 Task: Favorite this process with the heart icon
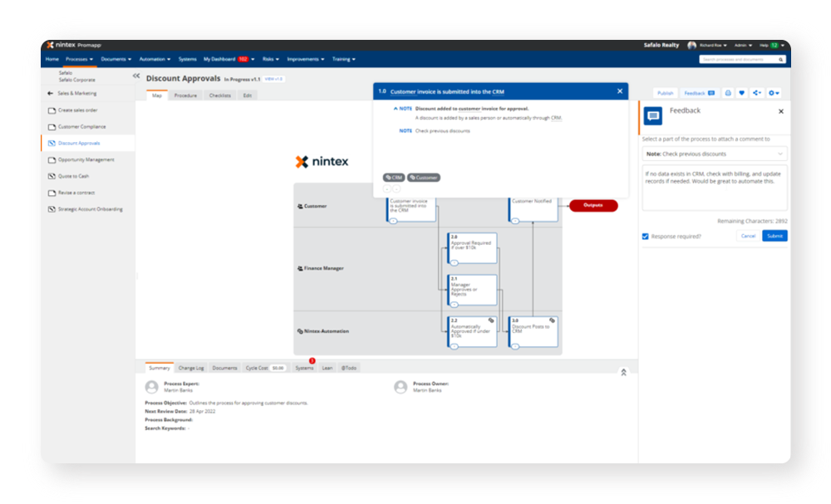(741, 93)
